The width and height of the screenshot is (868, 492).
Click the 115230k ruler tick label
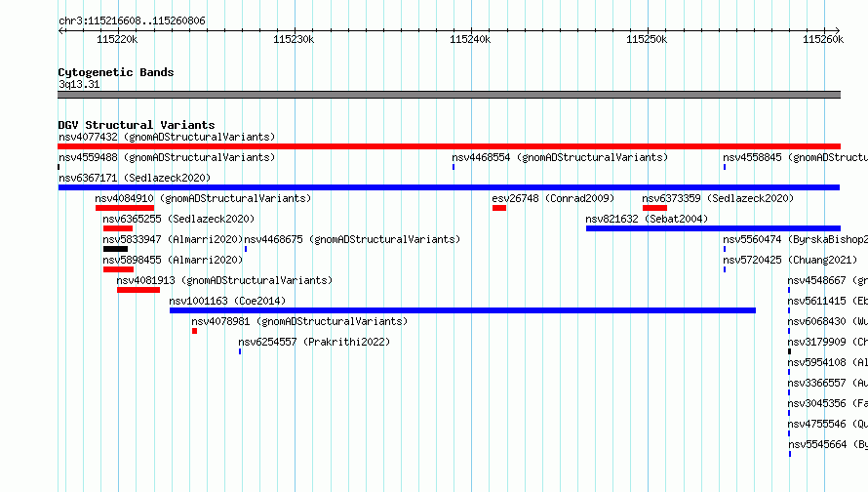pyautogui.click(x=294, y=39)
